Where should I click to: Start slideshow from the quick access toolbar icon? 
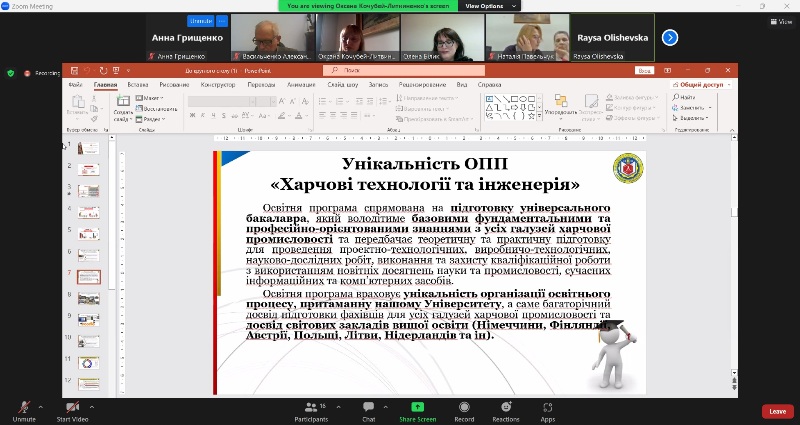116,70
